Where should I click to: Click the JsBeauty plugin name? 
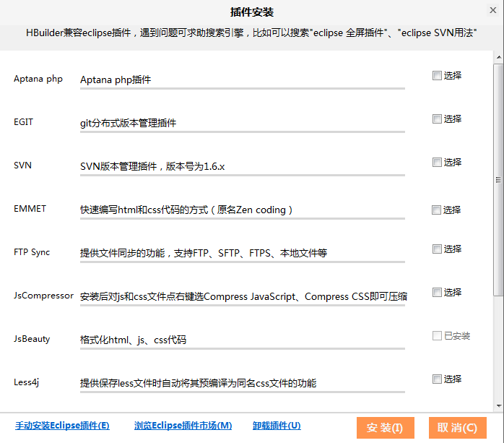point(32,339)
